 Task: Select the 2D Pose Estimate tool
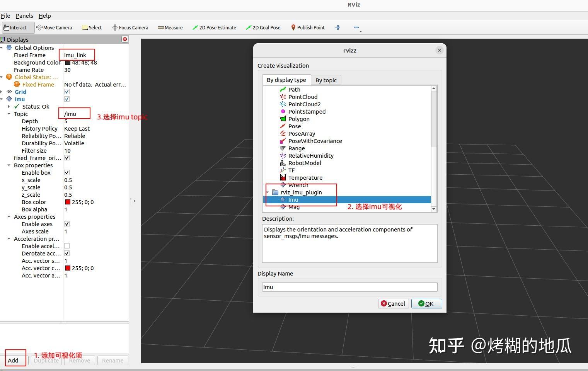(x=215, y=27)
